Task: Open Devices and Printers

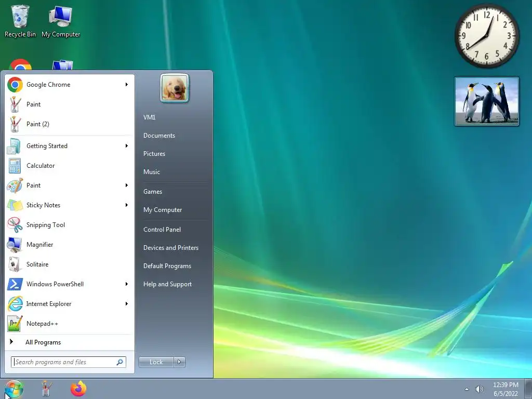Action: 170,248
